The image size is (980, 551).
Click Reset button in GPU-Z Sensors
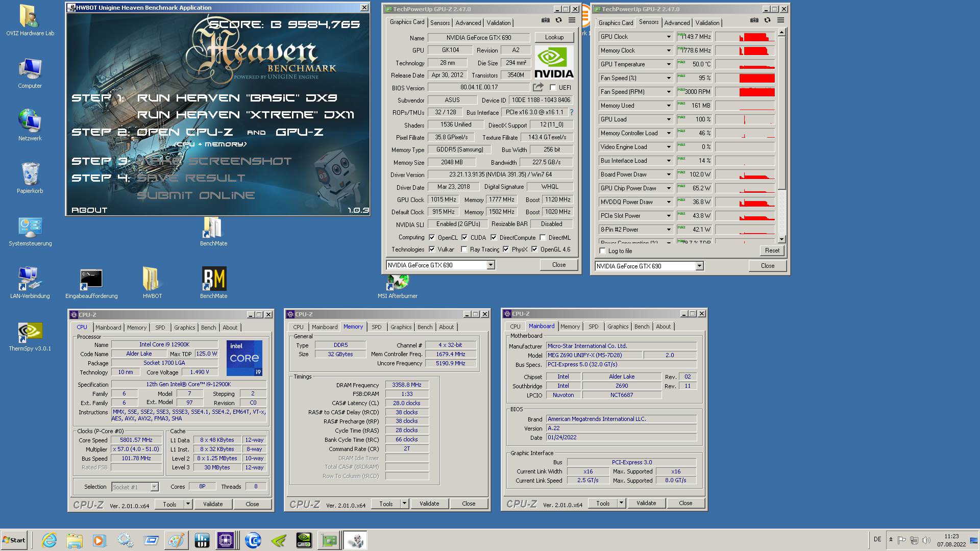tap(772, 251)
